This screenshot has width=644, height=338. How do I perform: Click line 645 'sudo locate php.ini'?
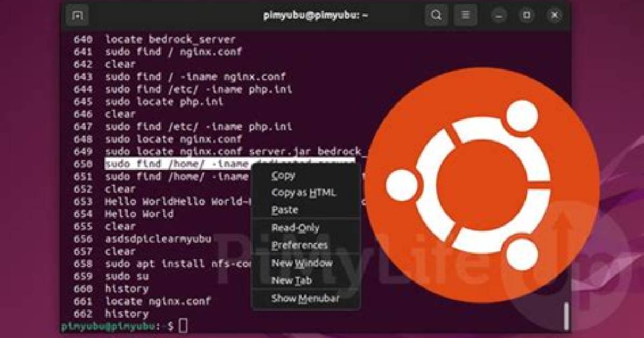click(164, 102)
